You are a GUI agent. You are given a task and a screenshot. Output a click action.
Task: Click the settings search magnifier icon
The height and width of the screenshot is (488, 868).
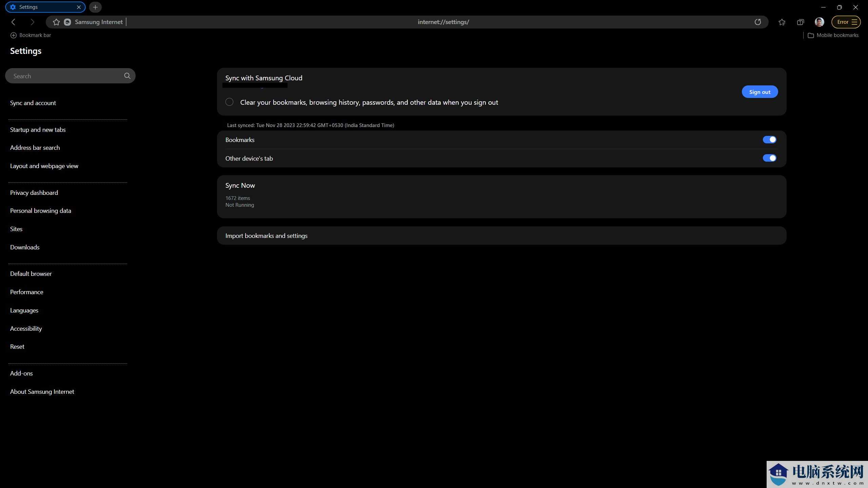127,76
